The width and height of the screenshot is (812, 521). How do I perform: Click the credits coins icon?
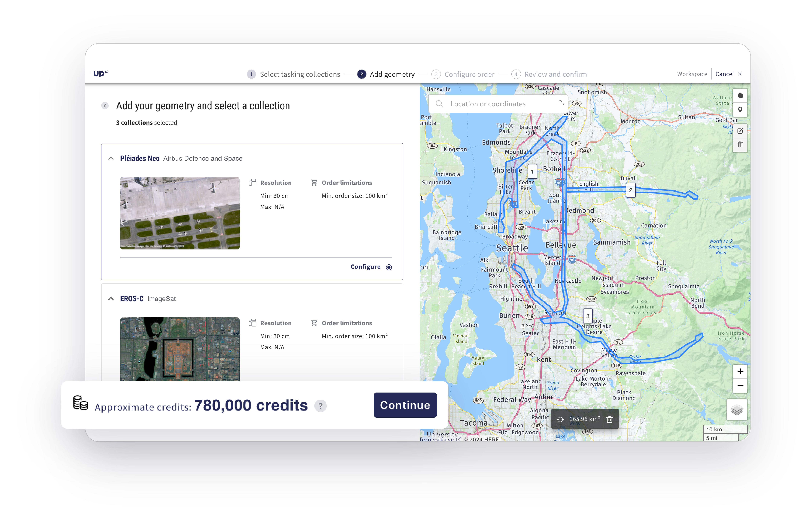click(81, 403)
